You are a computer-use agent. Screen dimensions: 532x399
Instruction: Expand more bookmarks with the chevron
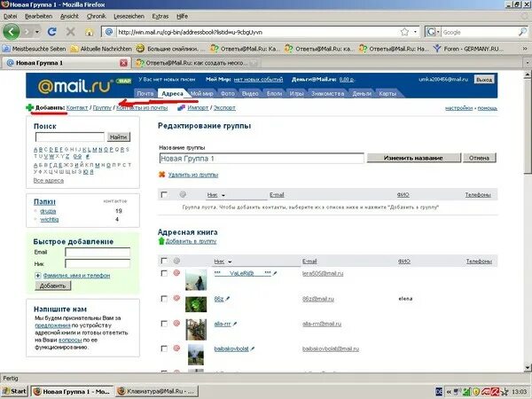[525, 49]
